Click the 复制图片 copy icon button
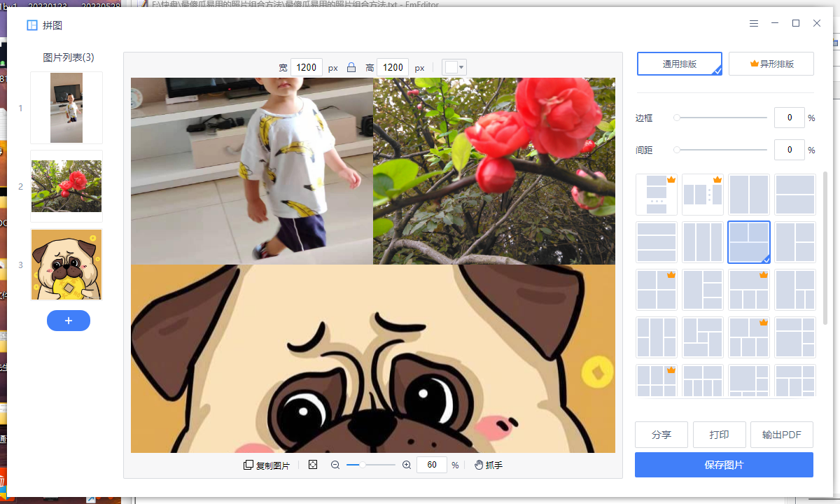This screenshot has width=840, height=504. [x=267, y=465]
